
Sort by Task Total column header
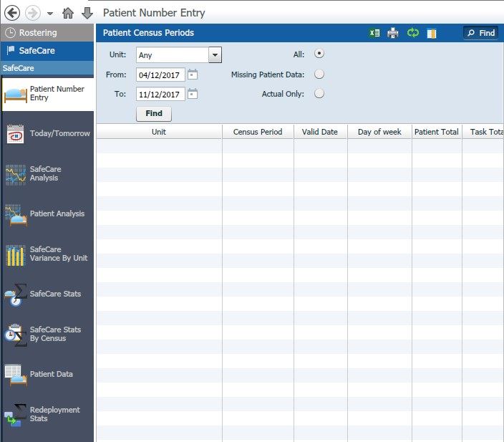(483, 132)
